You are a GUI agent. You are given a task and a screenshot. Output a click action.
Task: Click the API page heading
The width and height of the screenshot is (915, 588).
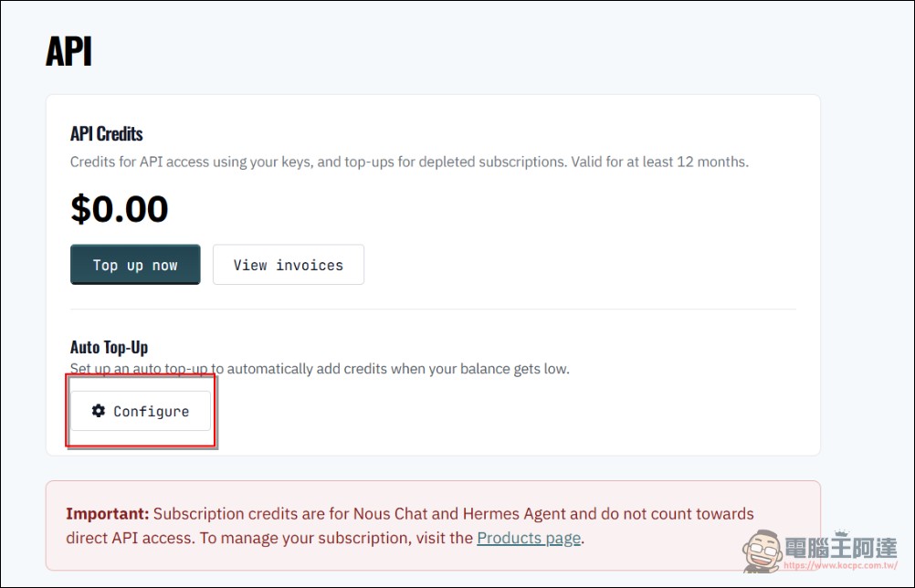(x=68, y=51)
